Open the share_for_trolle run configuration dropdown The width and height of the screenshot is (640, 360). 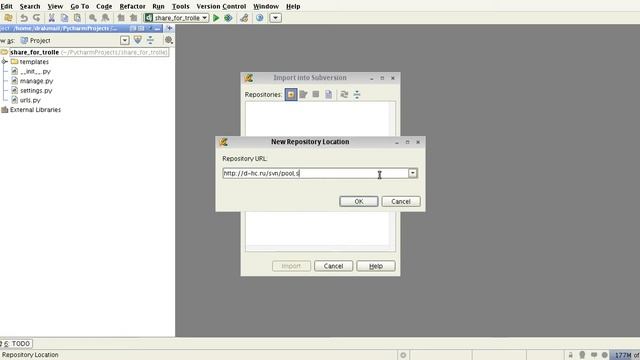click(177, 18)
